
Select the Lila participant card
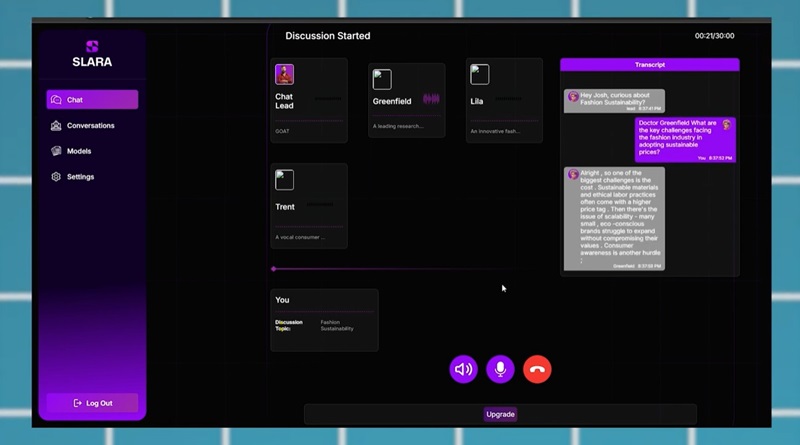pos(504,100)
